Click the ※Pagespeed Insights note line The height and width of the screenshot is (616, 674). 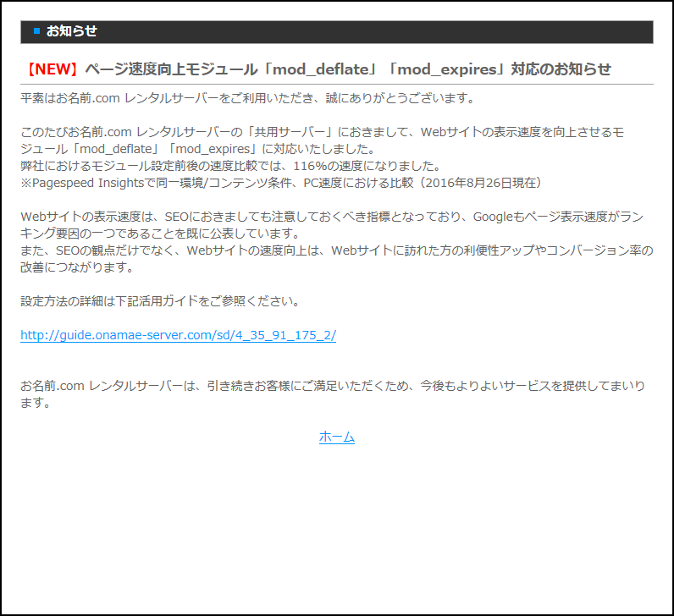pyautogui.click(x=283, y=183)
